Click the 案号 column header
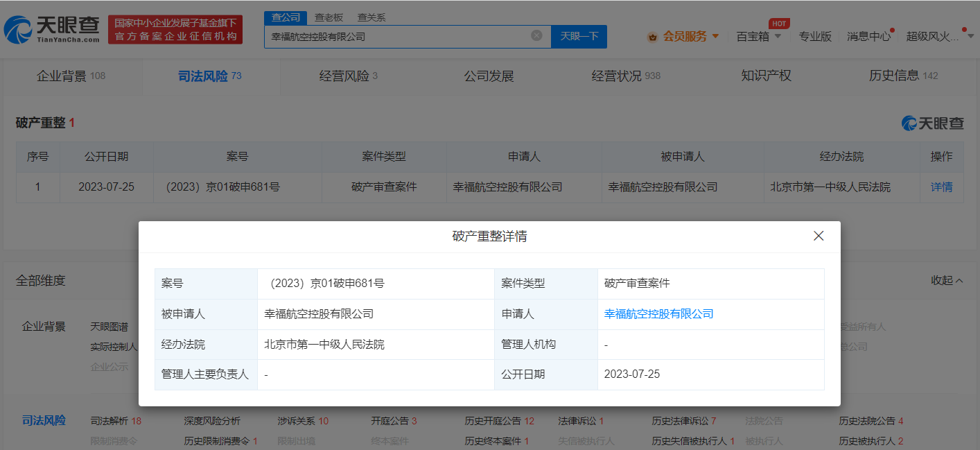This screenshot has height=450, width=980. [237, 157]
